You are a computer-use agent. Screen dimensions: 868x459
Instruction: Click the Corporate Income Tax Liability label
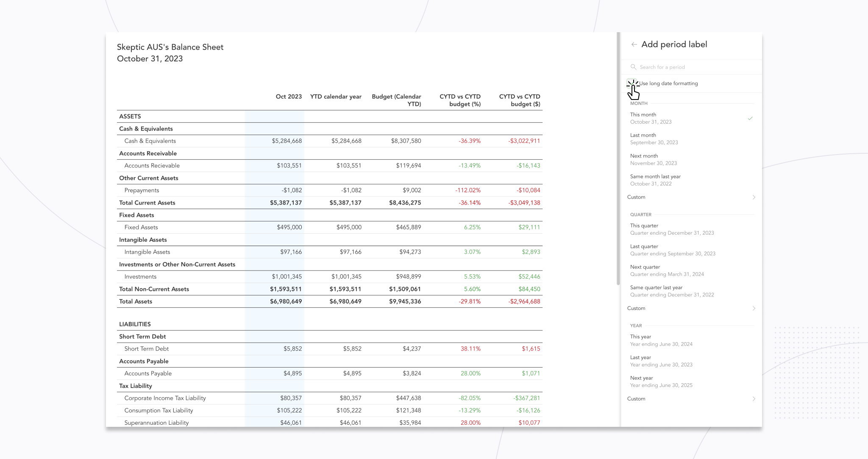click(165, 398)
